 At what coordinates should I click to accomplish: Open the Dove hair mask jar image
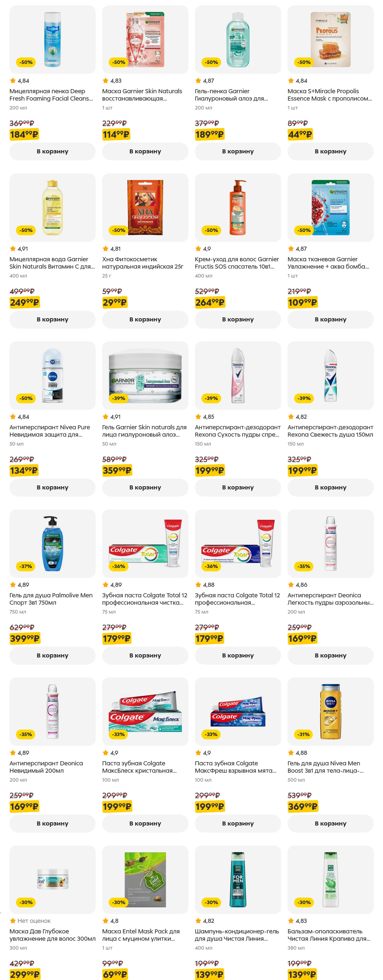[53, 879]
